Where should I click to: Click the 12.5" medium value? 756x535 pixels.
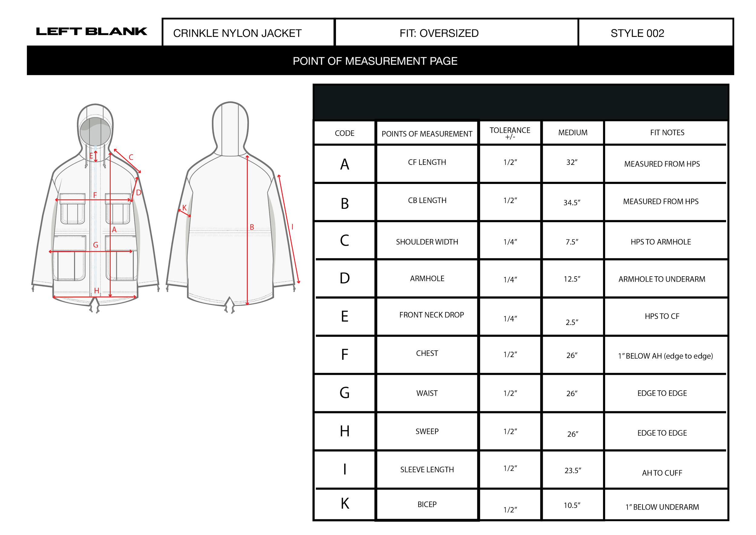(572, 279)
